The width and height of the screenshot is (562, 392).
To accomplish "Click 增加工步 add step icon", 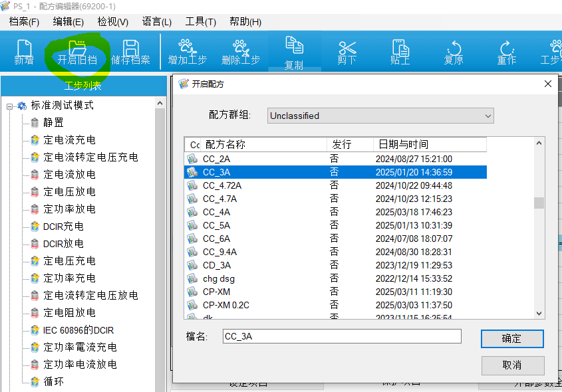I will pyautogui.click(x=187, y=52).
